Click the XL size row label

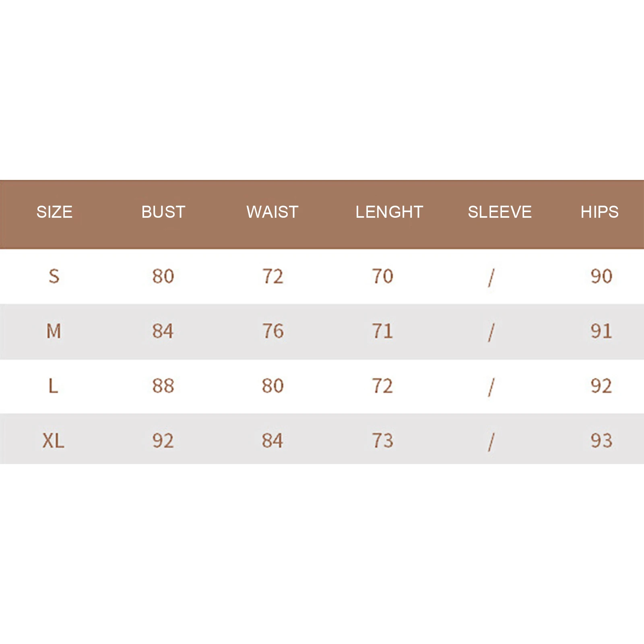pyautogui.click(x=54, y=441)
